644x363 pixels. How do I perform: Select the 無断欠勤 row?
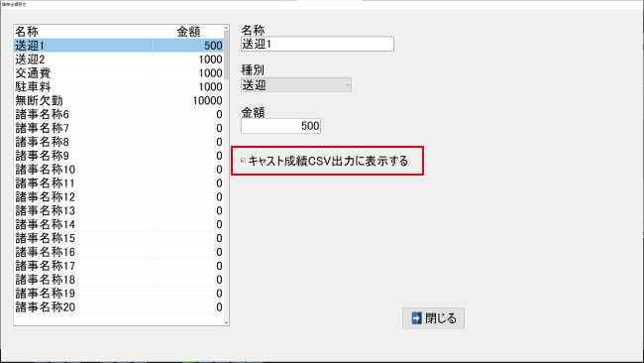tap(119, 101)
